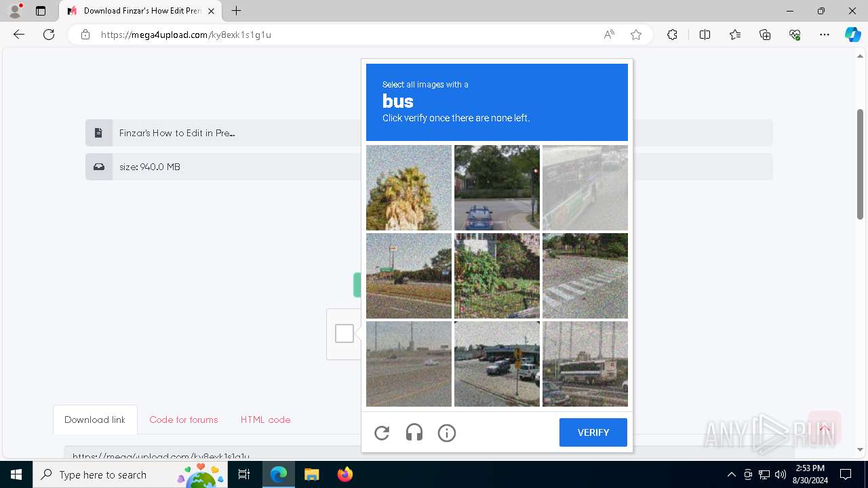Open the Extensions puzzle icon
The height and width of the screenshot is (488, 868).
672,35
